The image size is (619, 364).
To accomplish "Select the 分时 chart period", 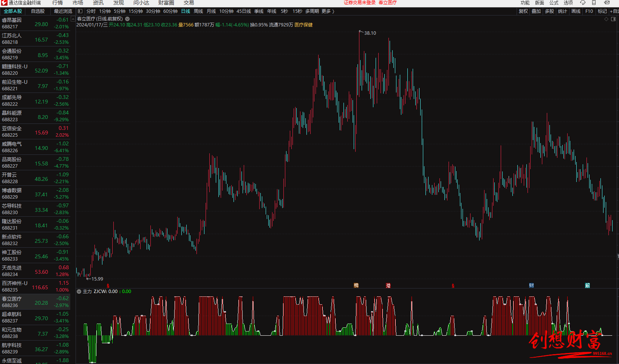I will click(91, 11).
